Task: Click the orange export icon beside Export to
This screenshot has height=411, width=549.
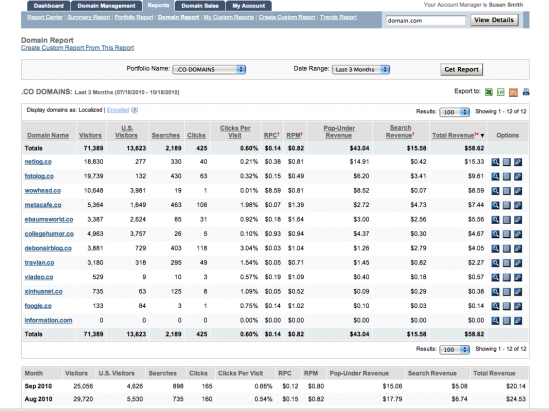Action: [x=513, y=92]
